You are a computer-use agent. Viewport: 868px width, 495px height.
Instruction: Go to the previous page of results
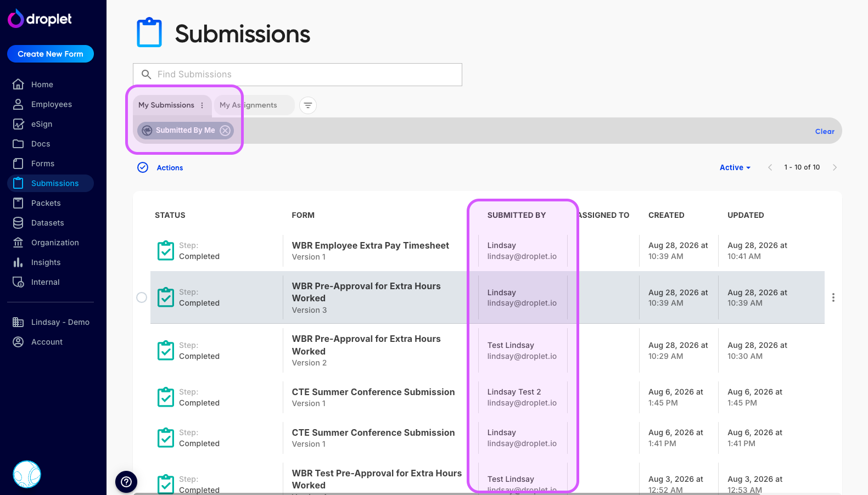(x=770, y=167)
